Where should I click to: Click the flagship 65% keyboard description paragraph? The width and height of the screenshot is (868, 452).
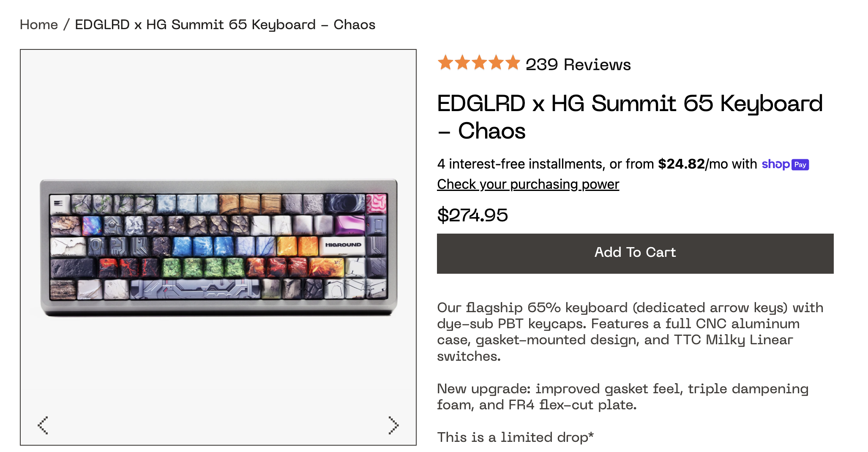point(630,332)
